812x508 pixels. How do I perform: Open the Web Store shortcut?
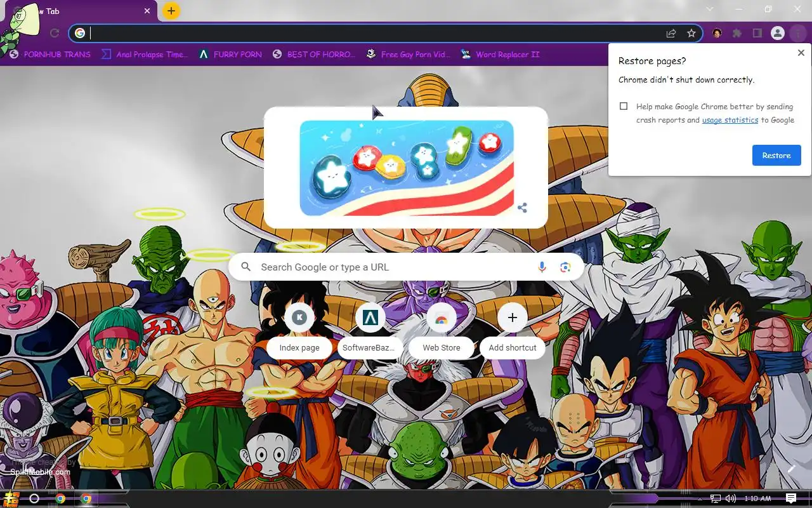click(x=442, y=332)
